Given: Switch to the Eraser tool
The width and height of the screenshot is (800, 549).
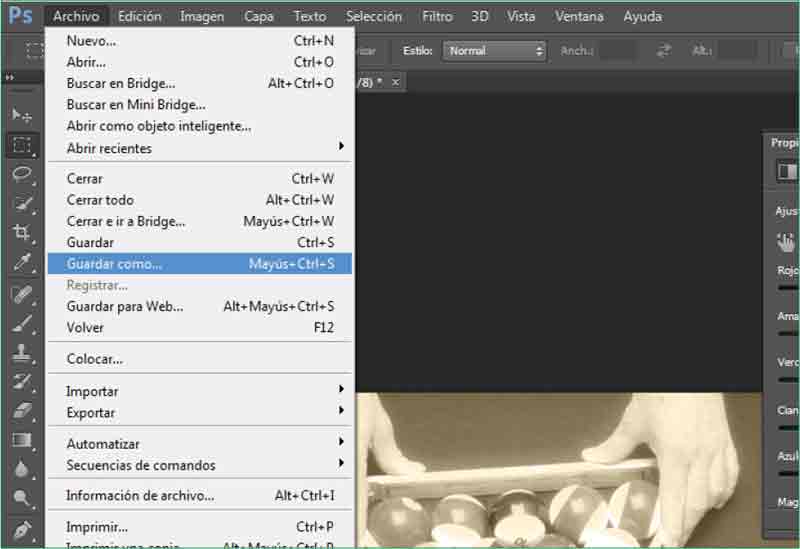Looking at the screenshot, I should coord(22,410).
